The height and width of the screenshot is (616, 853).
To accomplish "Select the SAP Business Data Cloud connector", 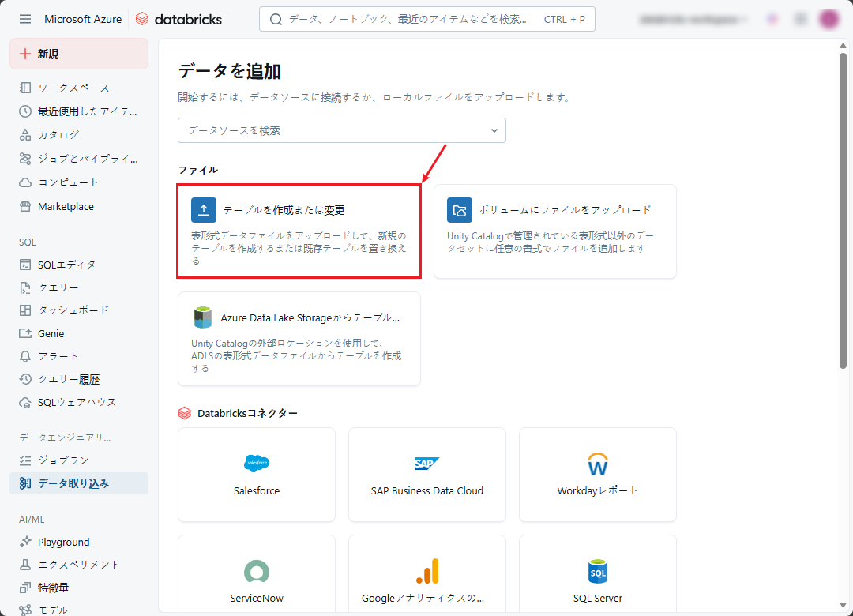I will click(427, 475).
